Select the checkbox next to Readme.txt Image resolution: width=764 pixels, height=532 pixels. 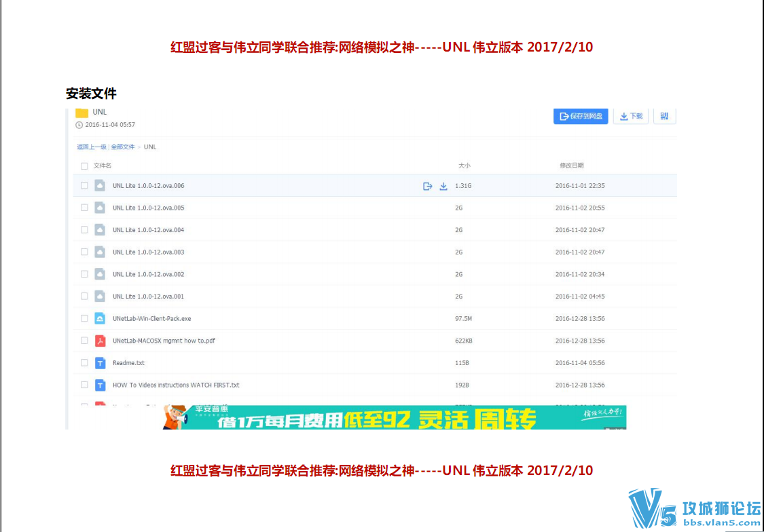[x=84, y=362]
